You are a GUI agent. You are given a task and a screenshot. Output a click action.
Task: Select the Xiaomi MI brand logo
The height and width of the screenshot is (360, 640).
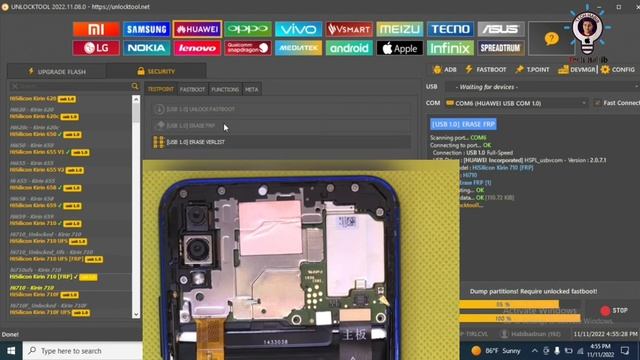coord(96,29)
